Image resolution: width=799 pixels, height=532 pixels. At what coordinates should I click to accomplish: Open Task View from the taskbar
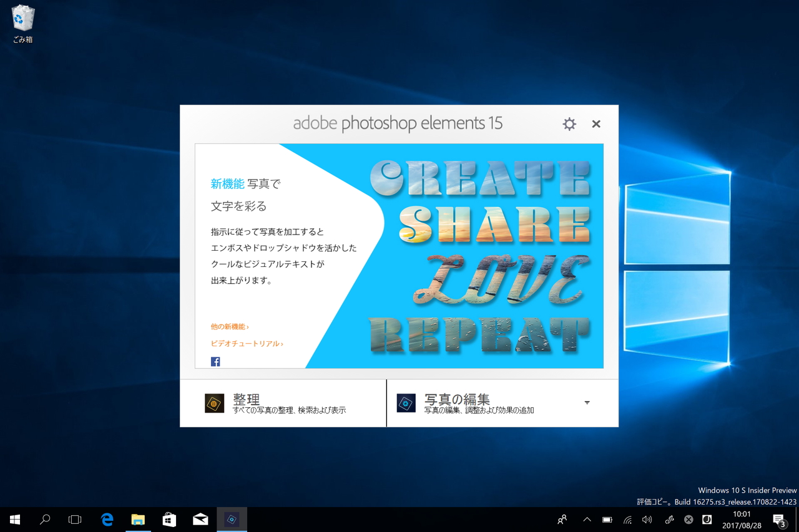75,520
